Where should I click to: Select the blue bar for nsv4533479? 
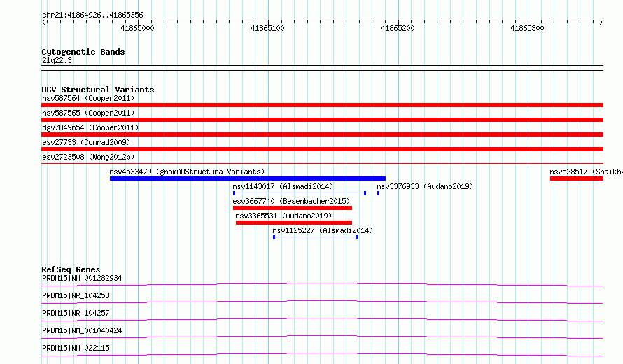(x=248, y=178)
